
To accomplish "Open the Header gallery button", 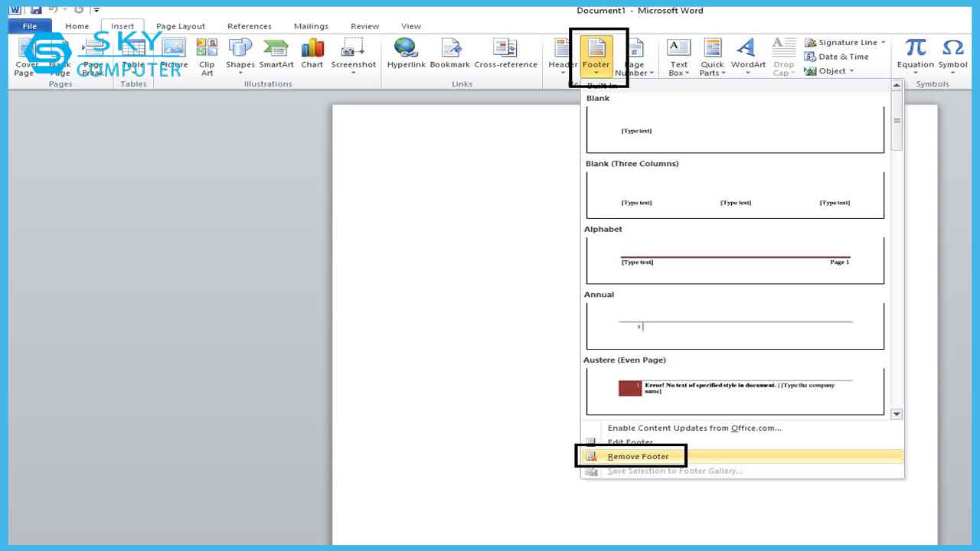I will [562, 57].
